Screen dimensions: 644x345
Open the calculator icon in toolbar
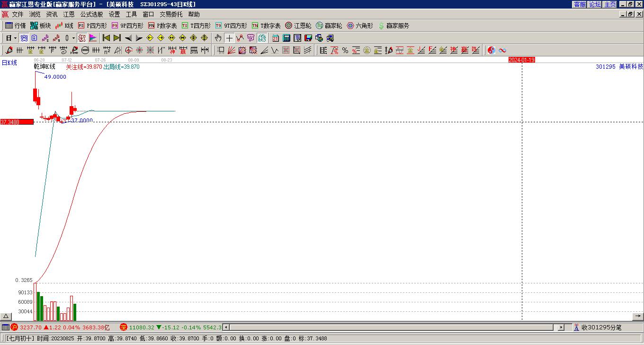pos(286,38)
